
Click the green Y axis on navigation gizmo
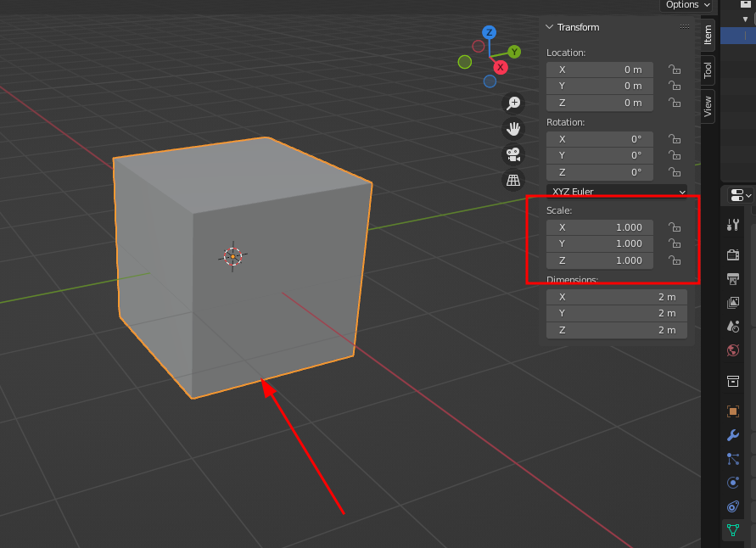click(x=514, y=52)
